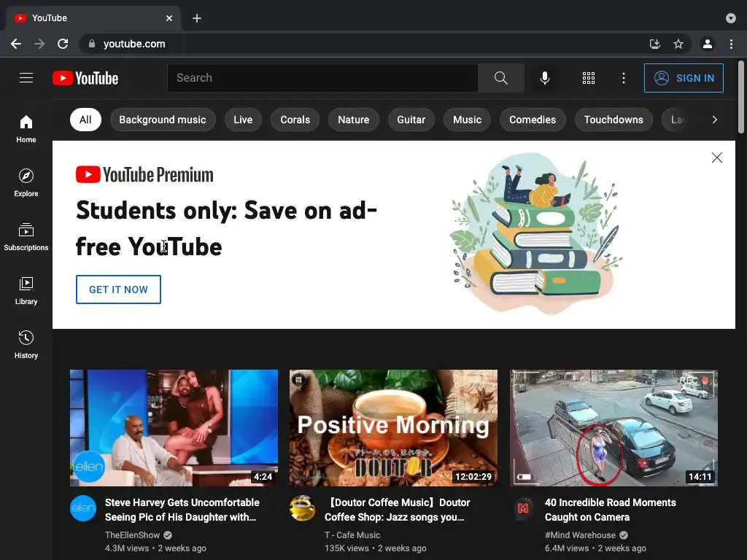Click '6.4M views • 2 weeks ago' text

[595, 548]
